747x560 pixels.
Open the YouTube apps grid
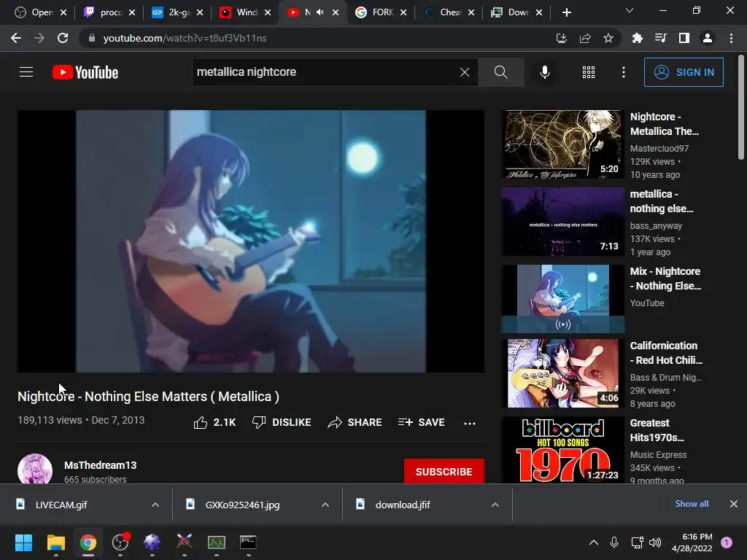(x=589, y=72)
